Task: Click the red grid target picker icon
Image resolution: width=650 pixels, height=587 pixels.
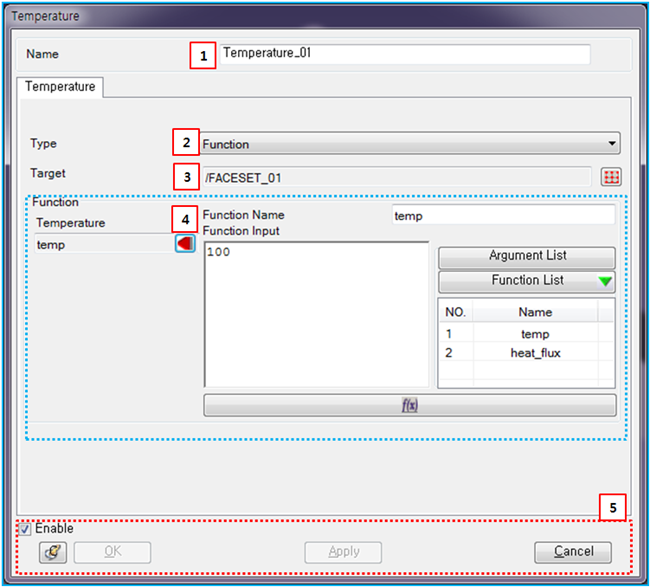Action: (x=611, y=177)
